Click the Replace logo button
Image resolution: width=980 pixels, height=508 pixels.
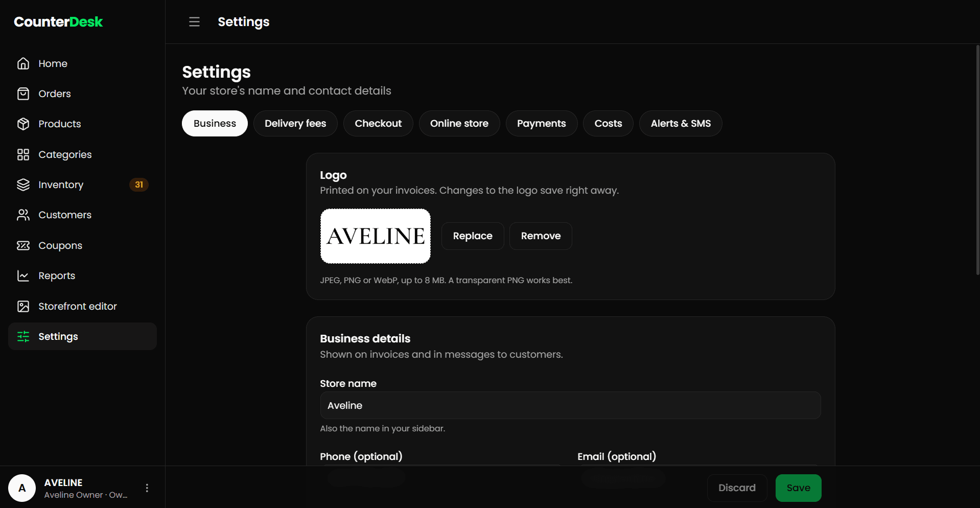[473, 236]
